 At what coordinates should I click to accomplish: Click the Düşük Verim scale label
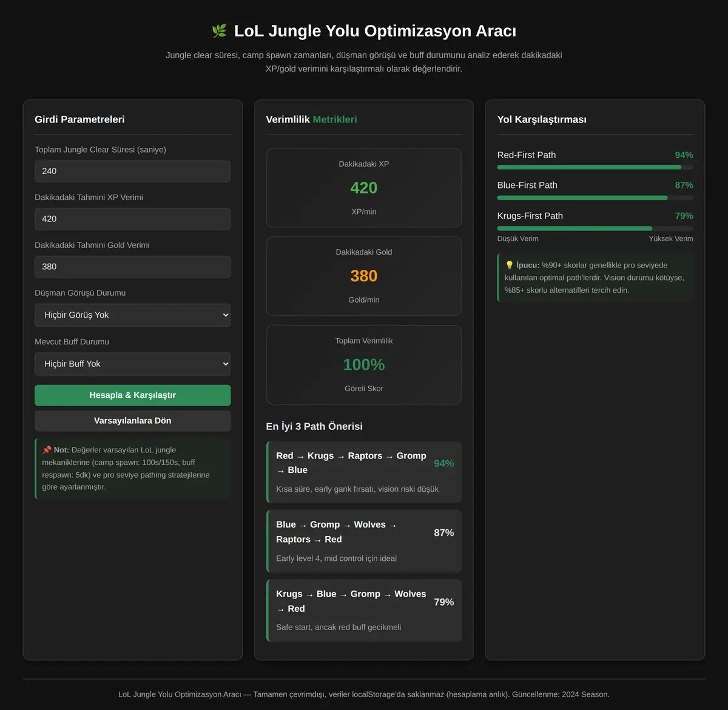click(517, 239)
